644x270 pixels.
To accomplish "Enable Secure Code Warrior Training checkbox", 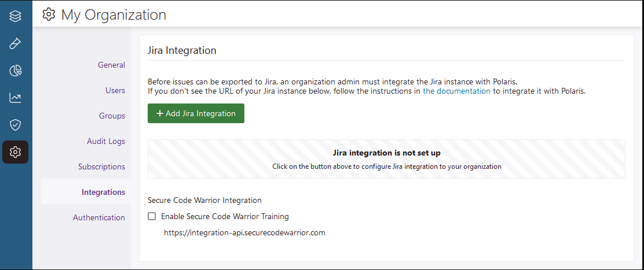I will pyautogui.click(x=152, y=216).
